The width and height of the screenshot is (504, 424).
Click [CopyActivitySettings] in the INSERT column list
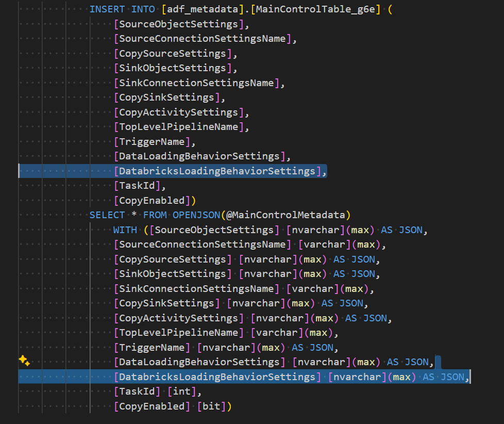point(179,112)
